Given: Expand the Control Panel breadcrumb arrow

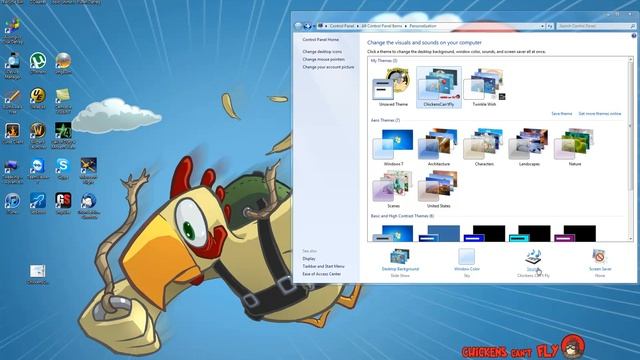Looking at the screenshot, I should [358, 26].
